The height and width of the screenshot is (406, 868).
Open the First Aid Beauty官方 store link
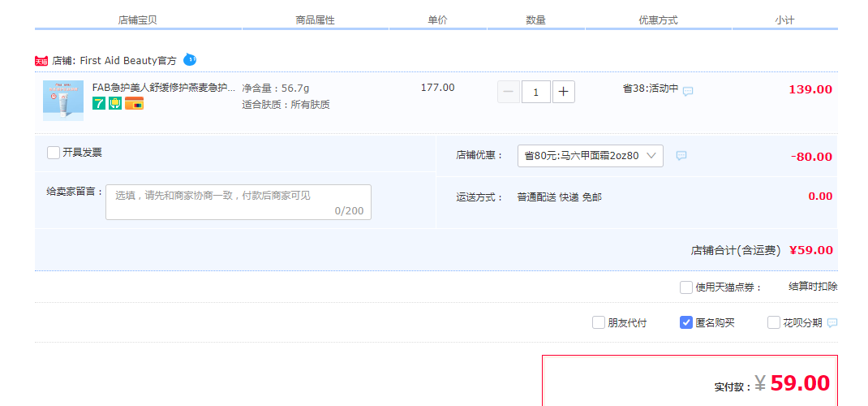128,61
